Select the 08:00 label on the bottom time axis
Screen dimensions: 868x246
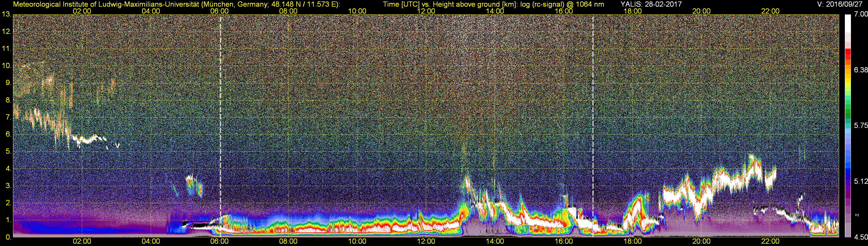(x=288, y=241)
